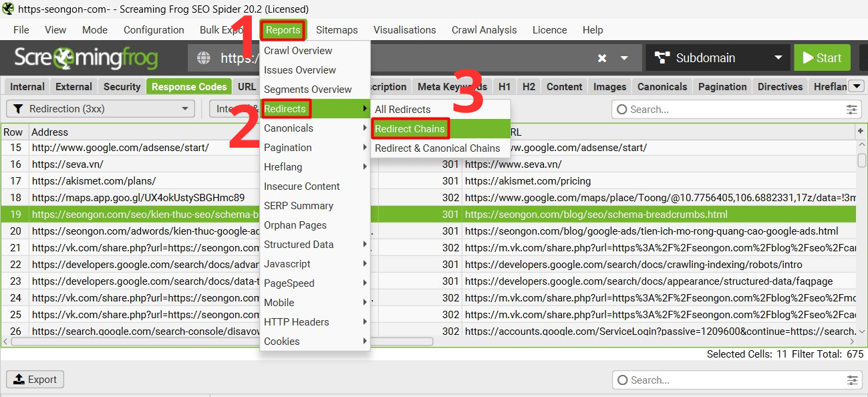The width and height of the screenshot is (868, 397).
Task: Expand the Pagination submenu
Action: (x=315, y=148)
